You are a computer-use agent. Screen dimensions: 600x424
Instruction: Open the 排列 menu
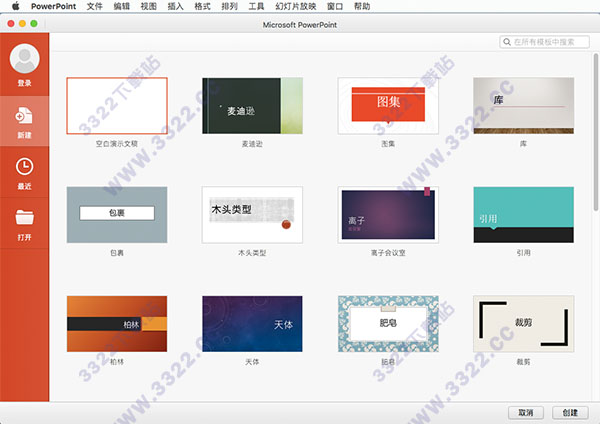click(x=229, y=6)
